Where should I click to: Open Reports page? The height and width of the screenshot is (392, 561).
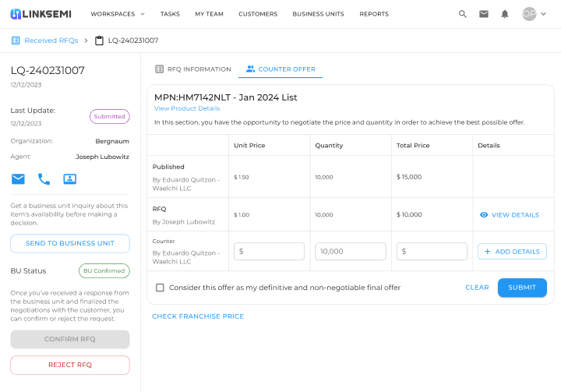point(374,14)
